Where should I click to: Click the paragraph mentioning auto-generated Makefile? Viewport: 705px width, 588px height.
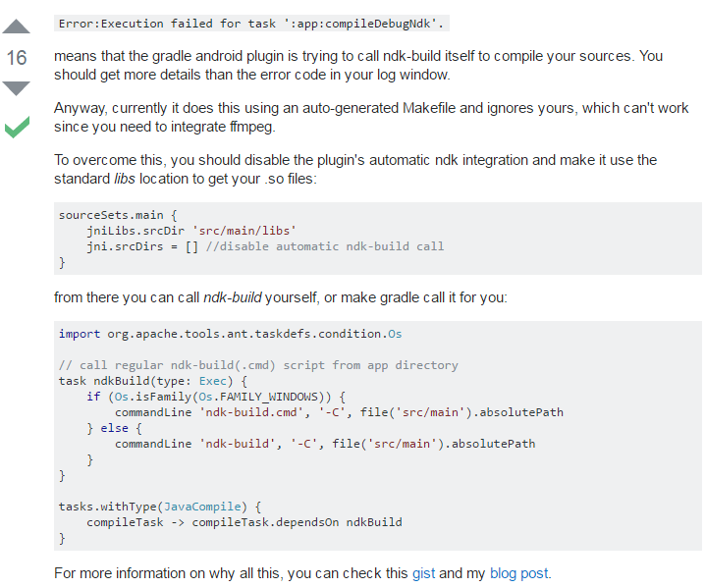tap(371, 118)
